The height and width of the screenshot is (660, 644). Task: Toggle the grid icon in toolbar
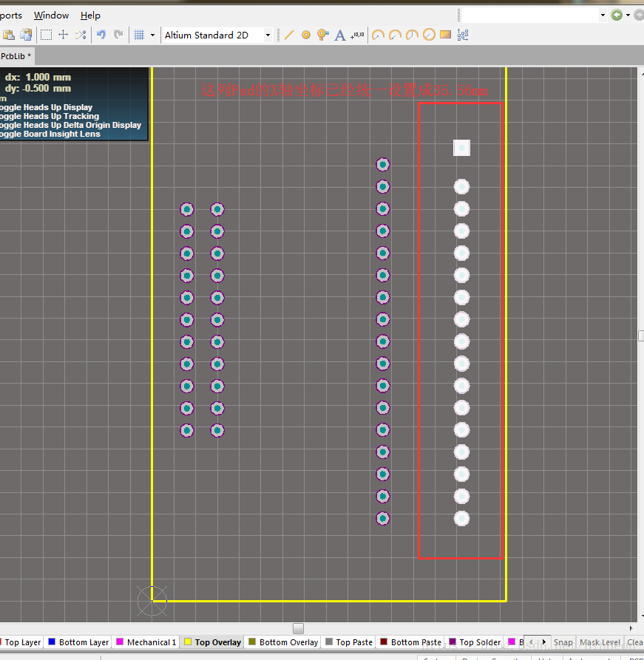pyautogui.click(x=139, y=35)
